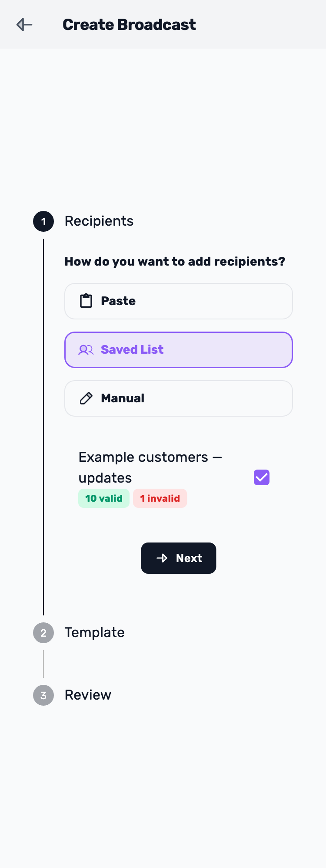The width and height of the screenshot is (326, 868).
Task: Click step 2 circle for Template
Action: pos(43,633)
